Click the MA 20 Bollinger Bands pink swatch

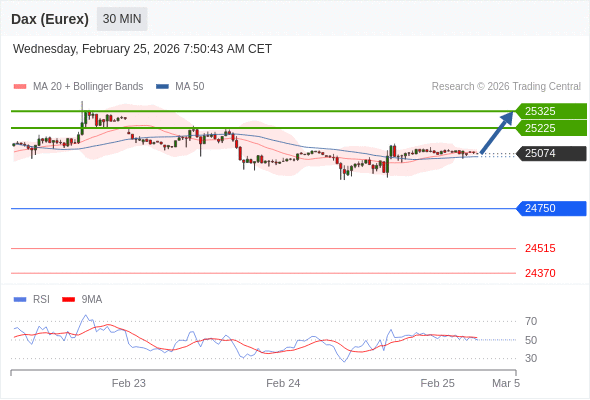click(x=20, y=87)
